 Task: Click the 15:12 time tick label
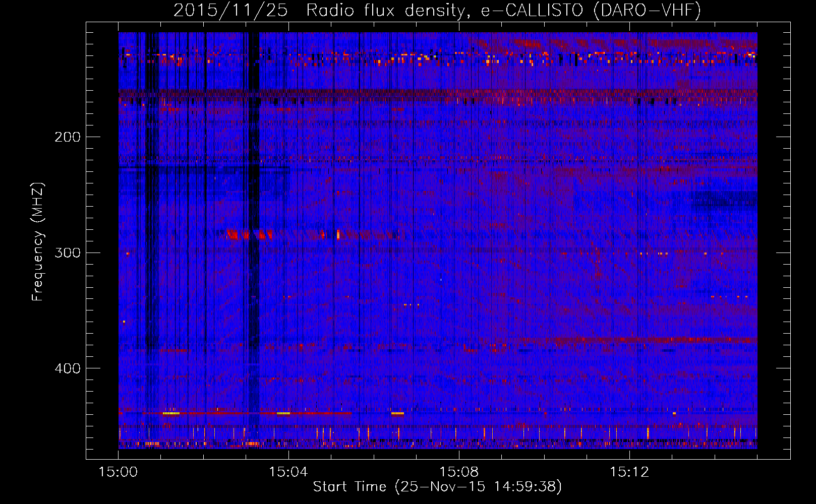point(629,472)
